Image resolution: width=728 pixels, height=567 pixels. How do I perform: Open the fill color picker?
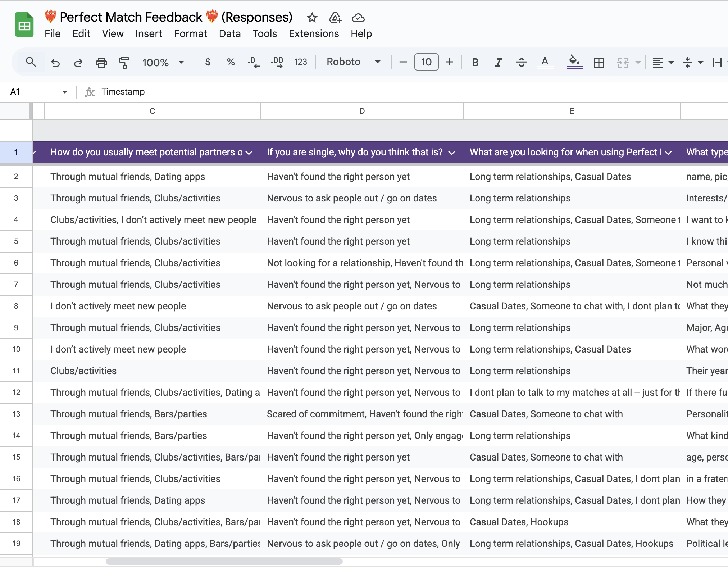pyautogui.click(x=574, y=62)
